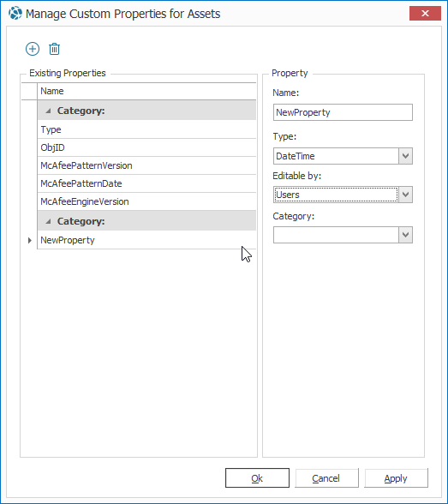Click the application logo in title bar

pos(15,14)
